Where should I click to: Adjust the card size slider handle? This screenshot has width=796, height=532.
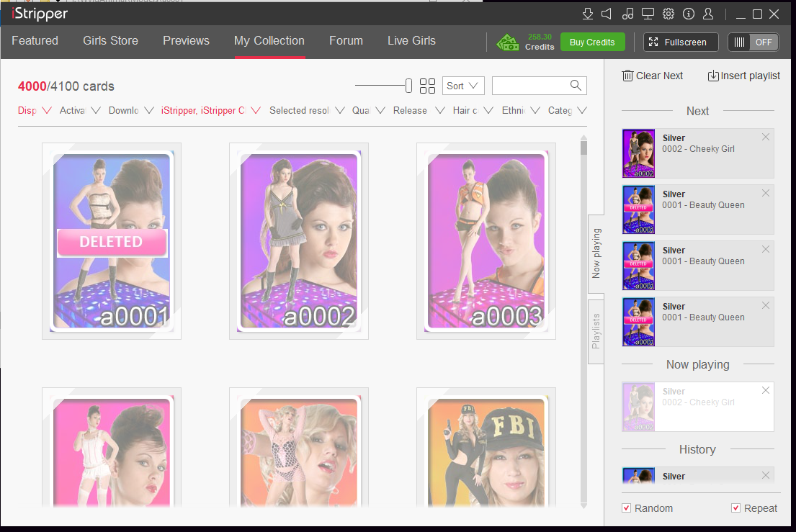tap(408, 86)
